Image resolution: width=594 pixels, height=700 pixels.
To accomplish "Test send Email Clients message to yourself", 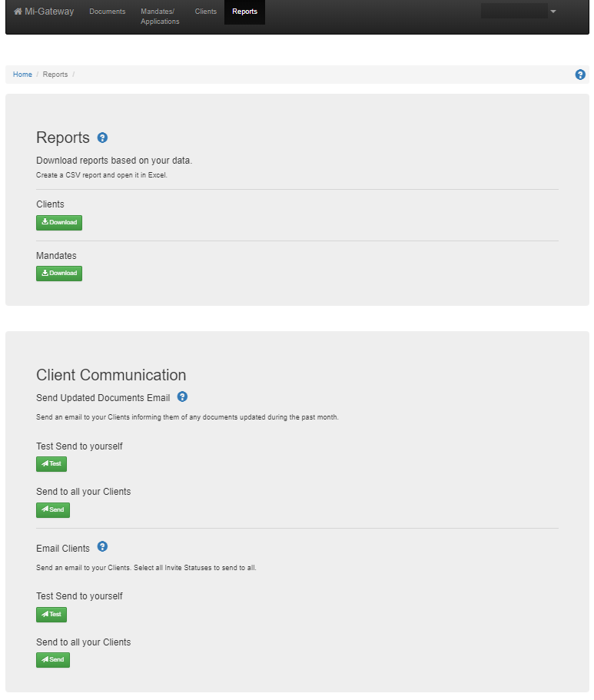I will [51, 615].
